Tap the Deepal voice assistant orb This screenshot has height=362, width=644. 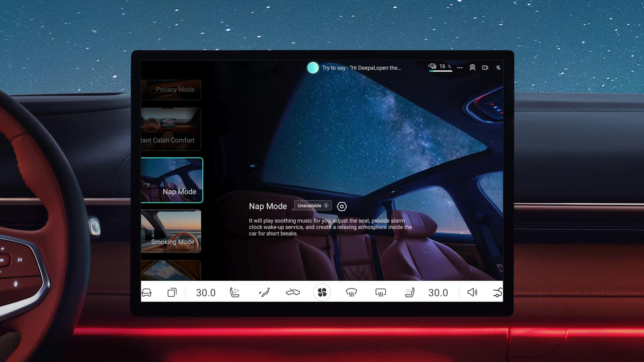click(x=313, y=68)
